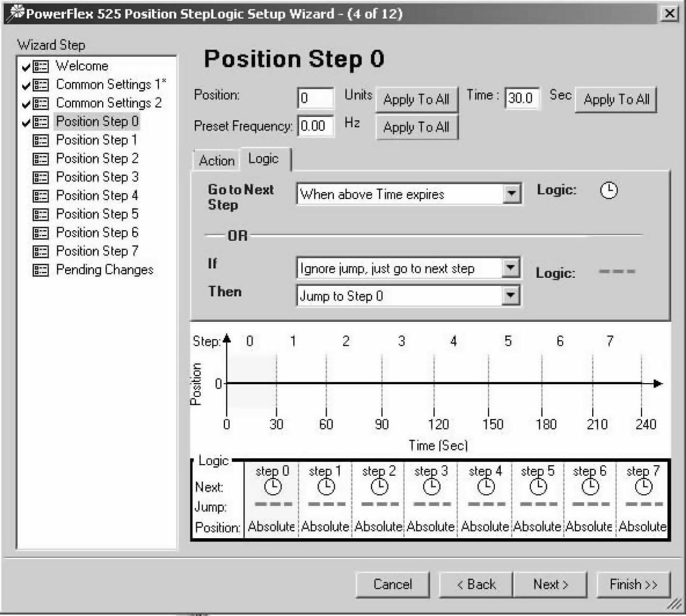Click the list icon beside Position Step 1

(x=41, y=140)
